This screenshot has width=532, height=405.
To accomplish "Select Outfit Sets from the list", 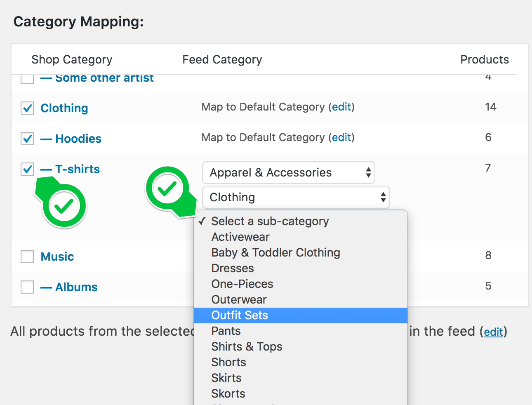I will (x=240, y=316).
